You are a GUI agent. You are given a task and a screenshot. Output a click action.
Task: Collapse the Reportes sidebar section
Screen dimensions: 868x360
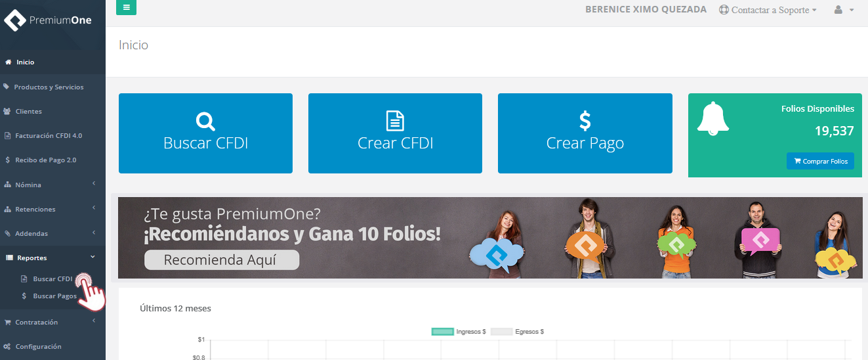pos(52,258)
